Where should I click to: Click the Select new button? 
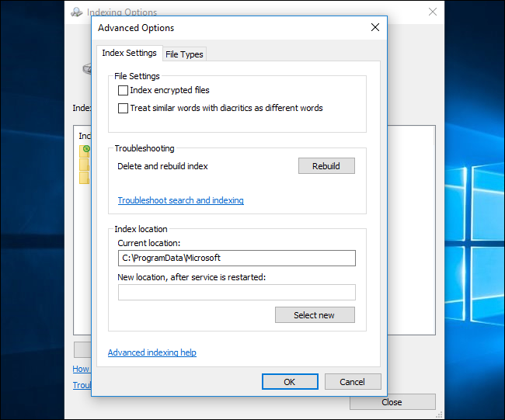click(315, 314)
